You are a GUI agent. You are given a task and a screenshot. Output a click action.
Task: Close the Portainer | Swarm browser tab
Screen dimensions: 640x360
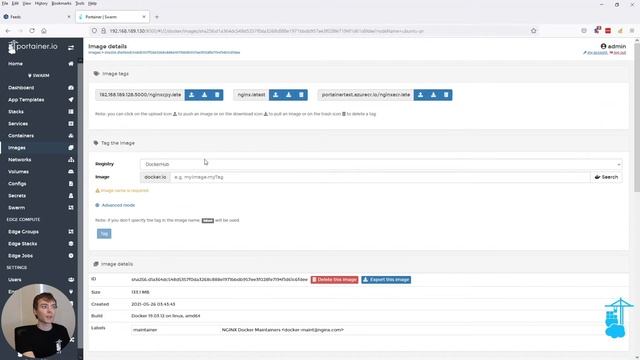coord(144,17)
